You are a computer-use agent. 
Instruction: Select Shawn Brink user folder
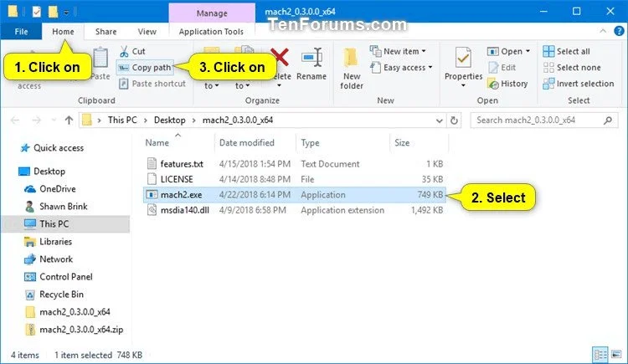[x=63, y=207]
